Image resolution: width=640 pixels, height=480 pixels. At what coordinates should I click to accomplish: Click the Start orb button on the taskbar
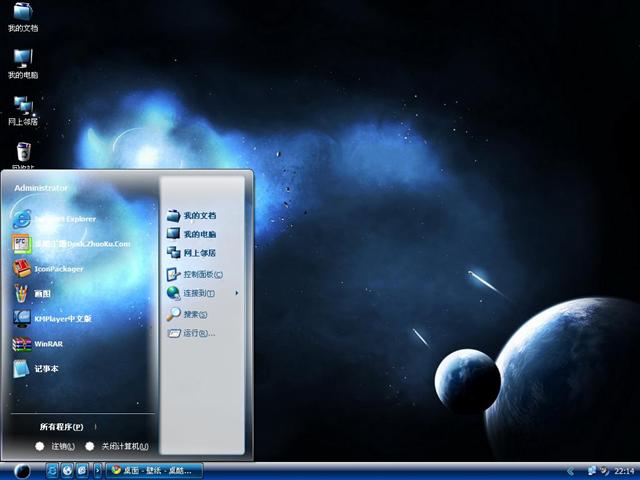pos(20,470)
